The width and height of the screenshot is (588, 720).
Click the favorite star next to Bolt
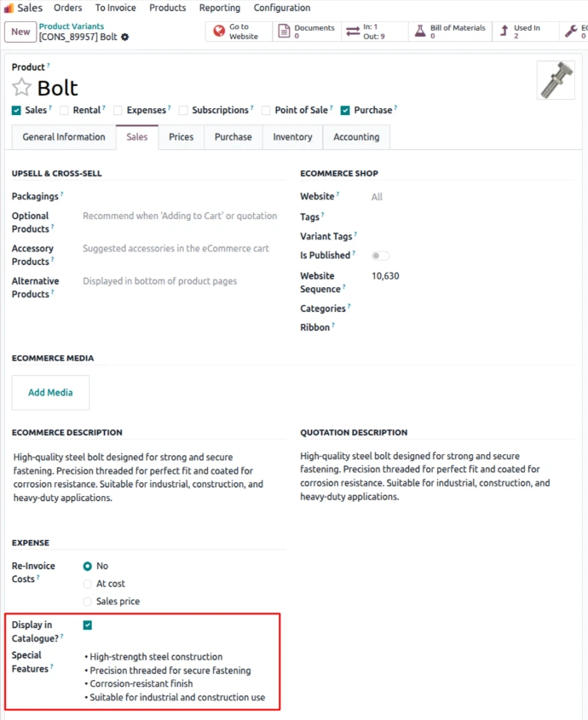pos(21,88)
